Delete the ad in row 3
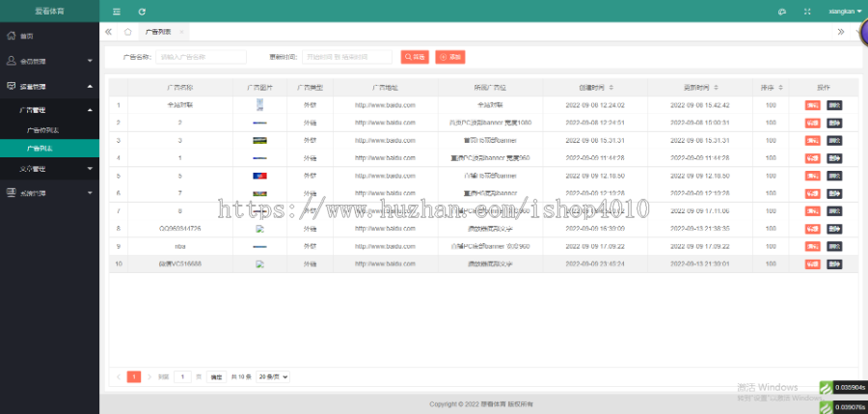868x414 pixels. [834, 141]
